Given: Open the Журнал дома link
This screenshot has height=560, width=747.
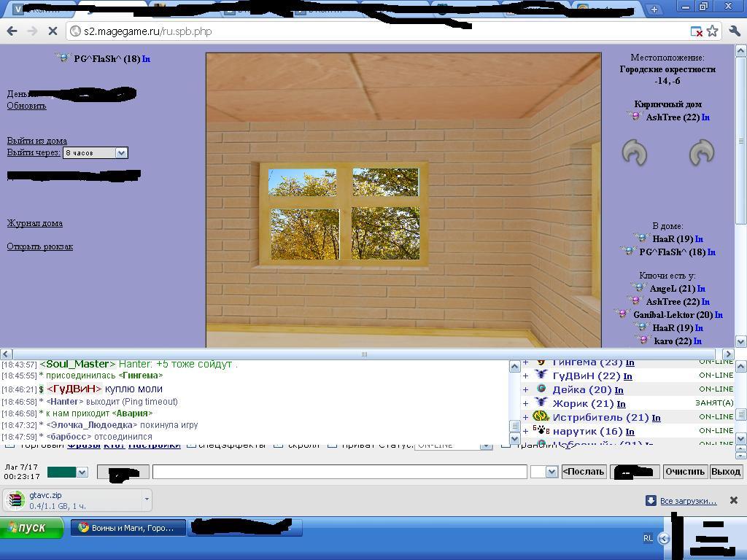Looking at the screenshot, I should pos(35,223).
